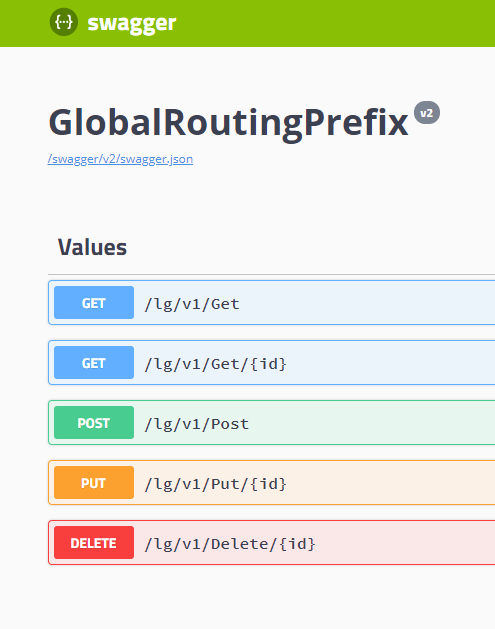495x629 pixels.
Task: Expand the PUT /lg/v1/Put/{id} operation
Action: 272,483
